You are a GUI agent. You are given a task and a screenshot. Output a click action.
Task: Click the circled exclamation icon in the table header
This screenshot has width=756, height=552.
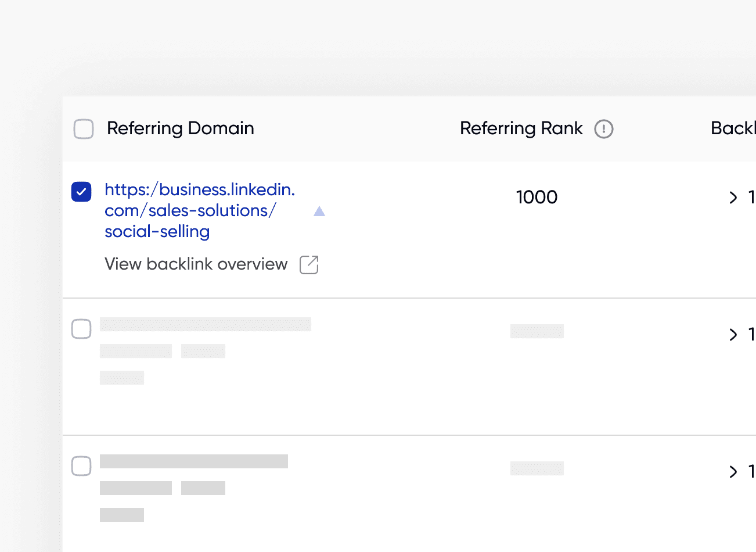click(604, 128)
